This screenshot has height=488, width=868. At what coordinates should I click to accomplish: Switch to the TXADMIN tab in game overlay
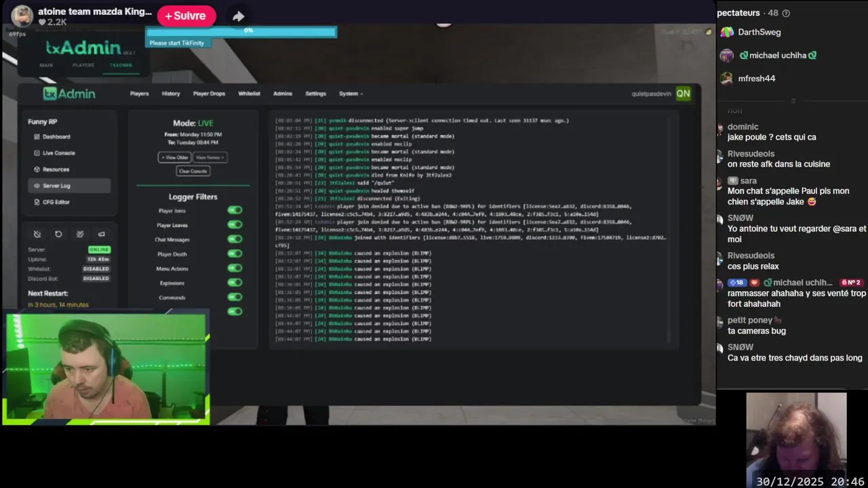(x=121, y=65)
